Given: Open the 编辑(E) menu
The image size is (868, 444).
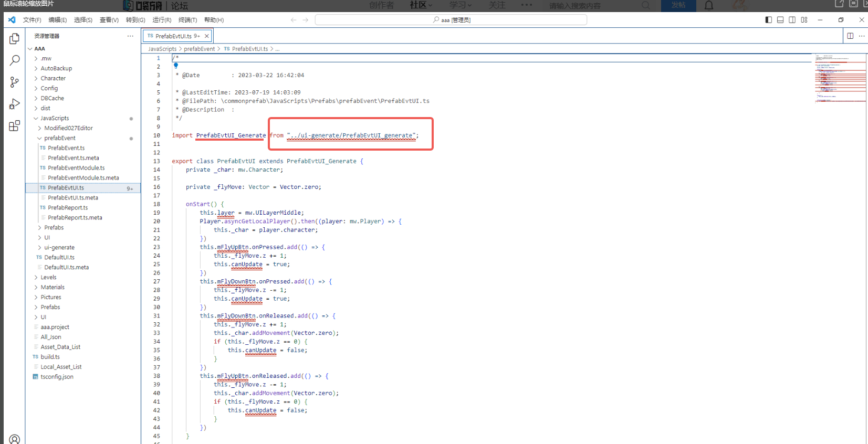Looking at the screenshot, I should pyautogui.click(x=58, y=20).
